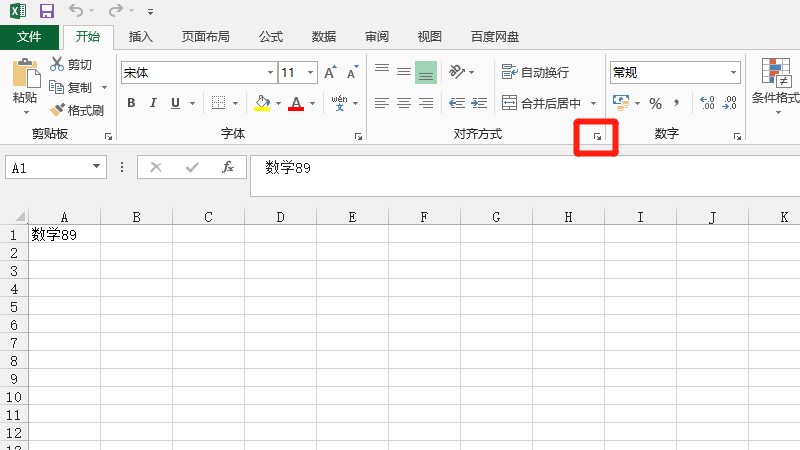
Task: Open the 文件 menu
Action: (x=29, y=37)
